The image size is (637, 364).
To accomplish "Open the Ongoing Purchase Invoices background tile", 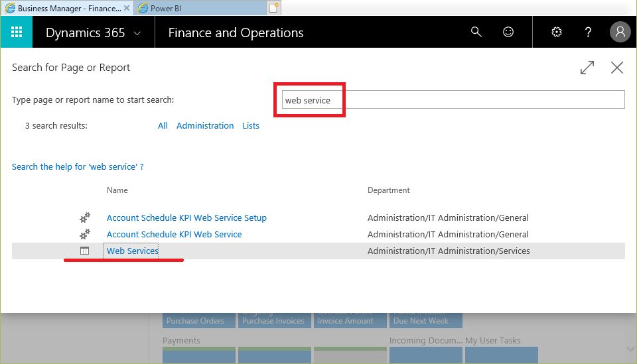I will point(274,320).
